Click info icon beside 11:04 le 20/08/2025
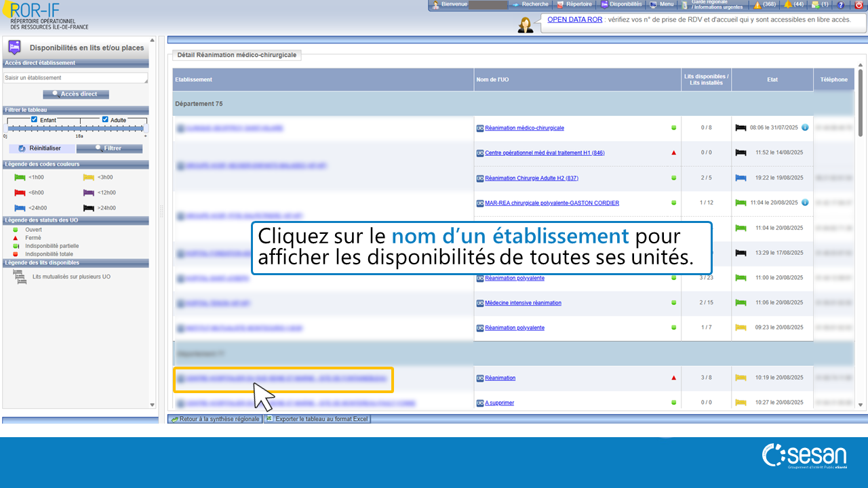This screenshot has width=868, height=488. tap(805, 203)
